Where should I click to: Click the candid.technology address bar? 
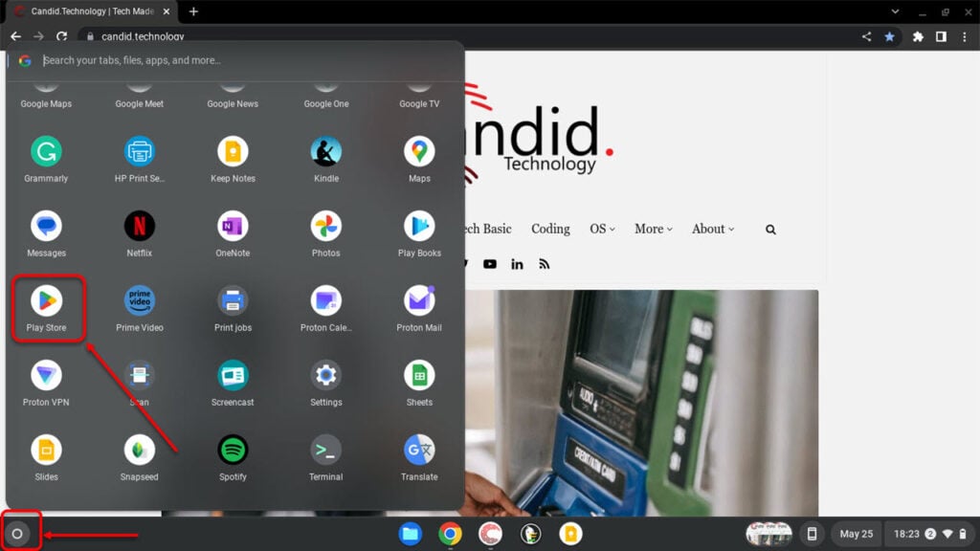pyautogui.click(x=469, y=37)
